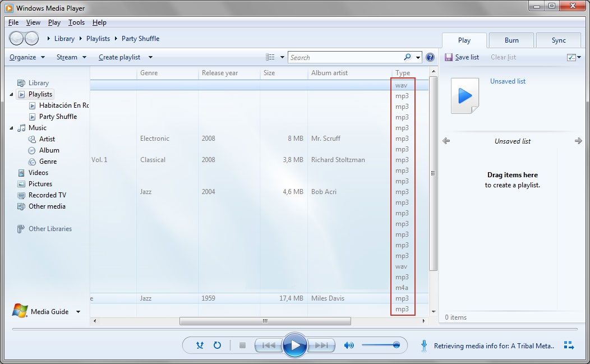Click the Unsaved list play thumbnail

[x=465, y=95]
